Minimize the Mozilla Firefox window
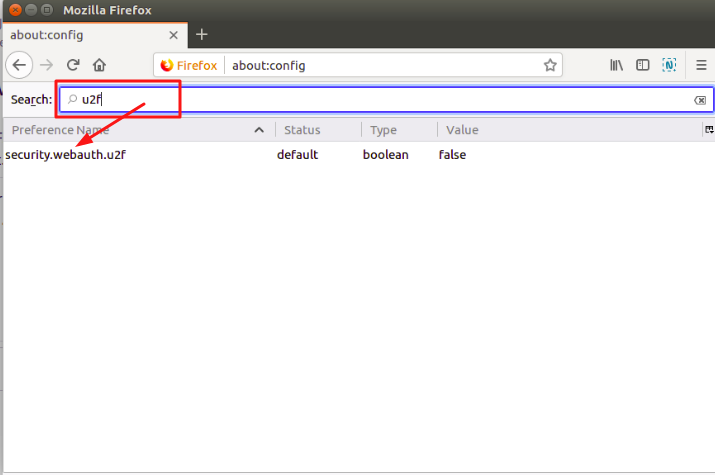 click(31, 10)
